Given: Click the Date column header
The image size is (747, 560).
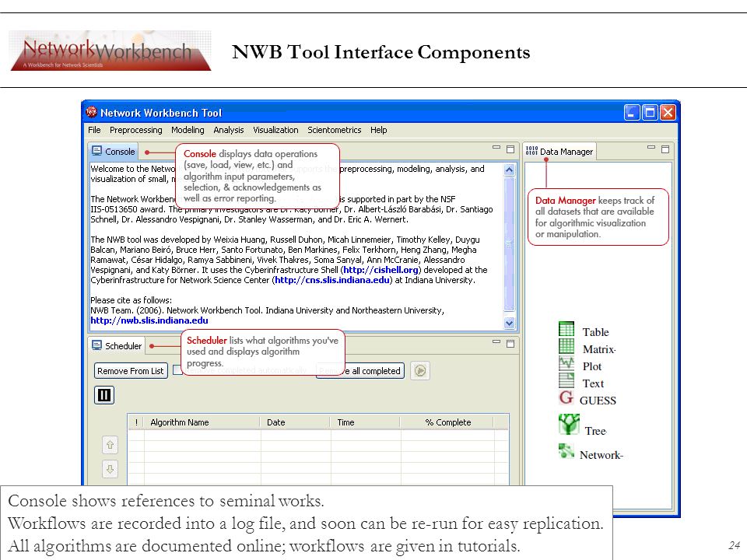Looking at the screenshot, I should click(x=295, y=422).
